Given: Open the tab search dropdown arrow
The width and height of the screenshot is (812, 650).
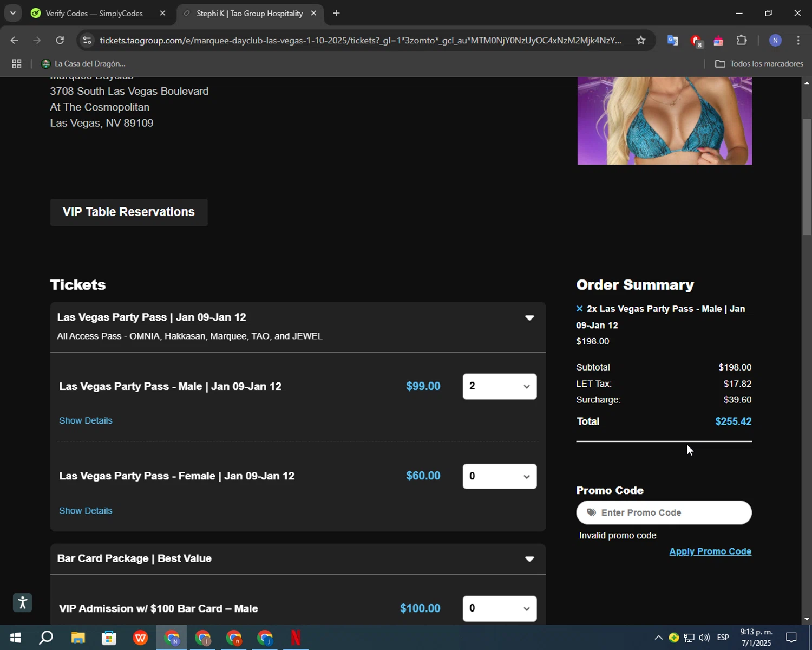Looking at the screenshot, I should (x=12, y=13).
